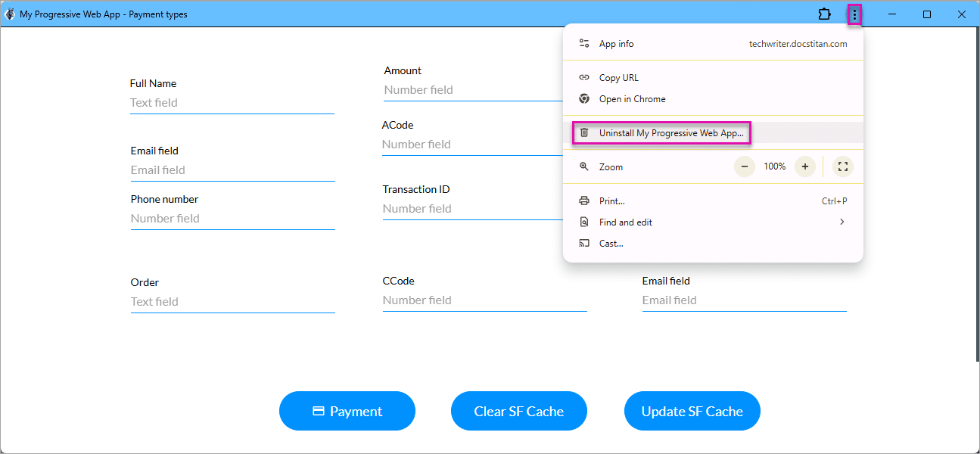The height and width of the screenshot is (454, 980).
Task: Enter fullscreen using the fullscreen icon
Action: pyautogui.click(x=843, y=166)
